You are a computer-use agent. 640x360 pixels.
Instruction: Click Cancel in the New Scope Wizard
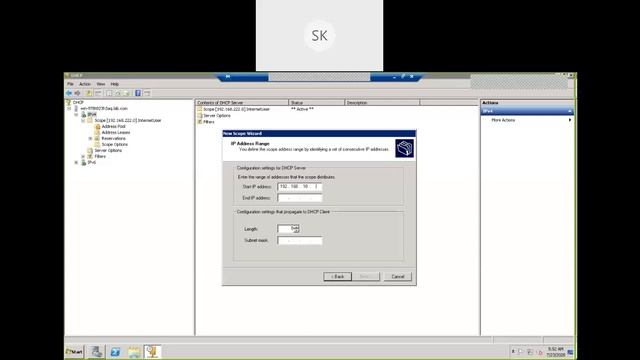tap(398, 277)
